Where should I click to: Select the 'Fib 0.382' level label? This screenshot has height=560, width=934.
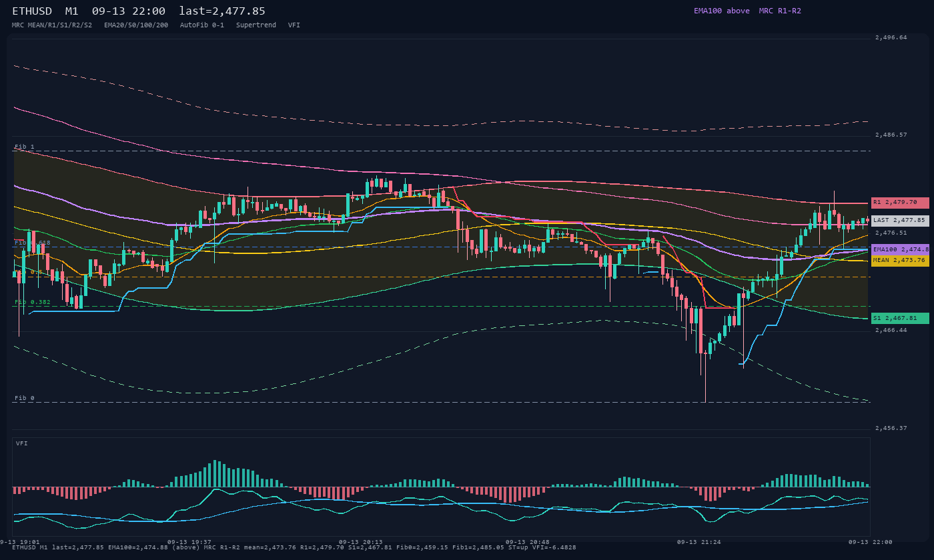click(x=33, y=302)
